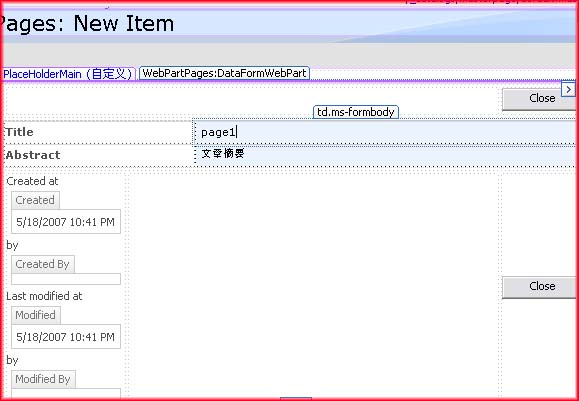The width and height of the screenshot is (579, 401).
Task: Select the Modified field tag
Action: [x=35, y=315]
